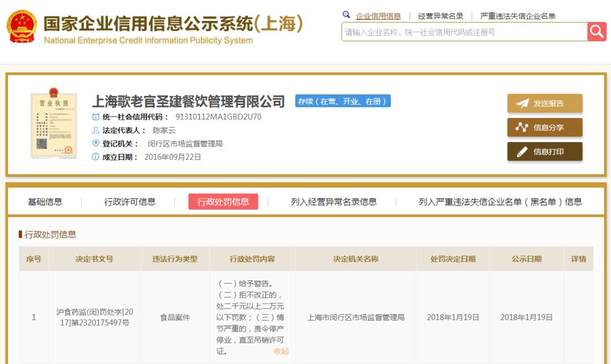
Task: Click the 发送报告 button
Action: [x=545, y=103]
